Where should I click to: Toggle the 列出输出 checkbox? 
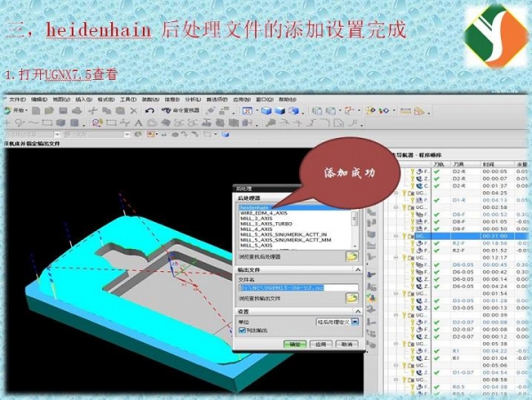click(x=242, y=330)
